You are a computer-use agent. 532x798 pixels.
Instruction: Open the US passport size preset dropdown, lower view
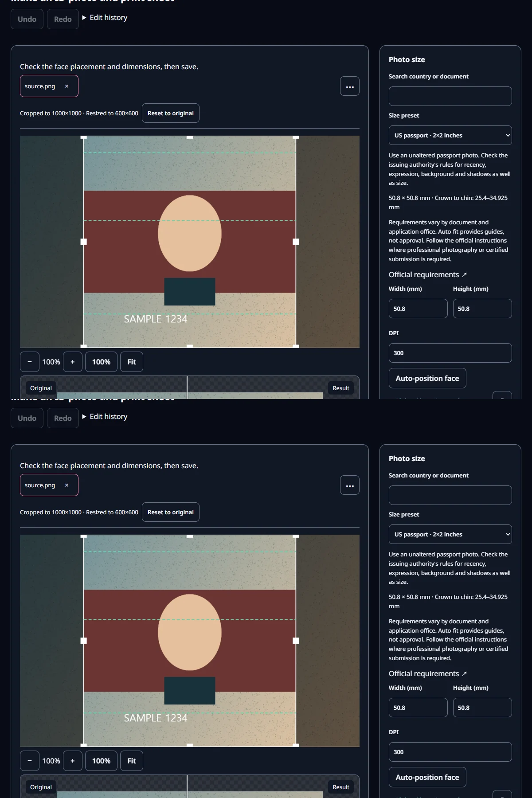(x=450, y=534)
